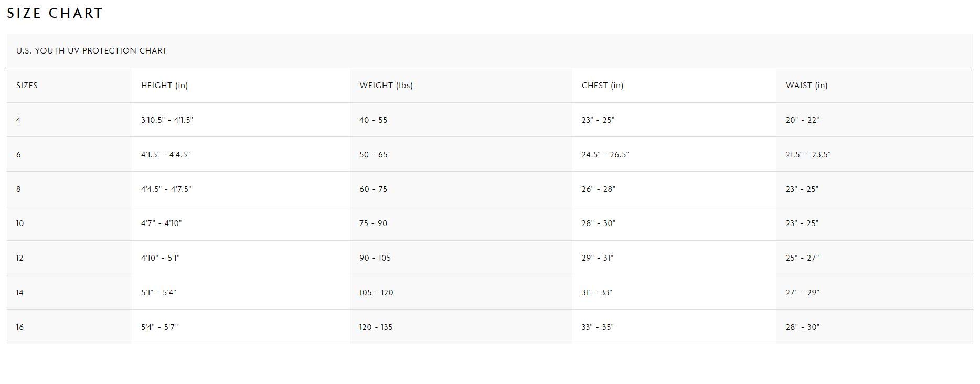The height and width of the screenshot is (384, 980).
Task: Click the size 10 row label
Action: [x=20, y=223]
